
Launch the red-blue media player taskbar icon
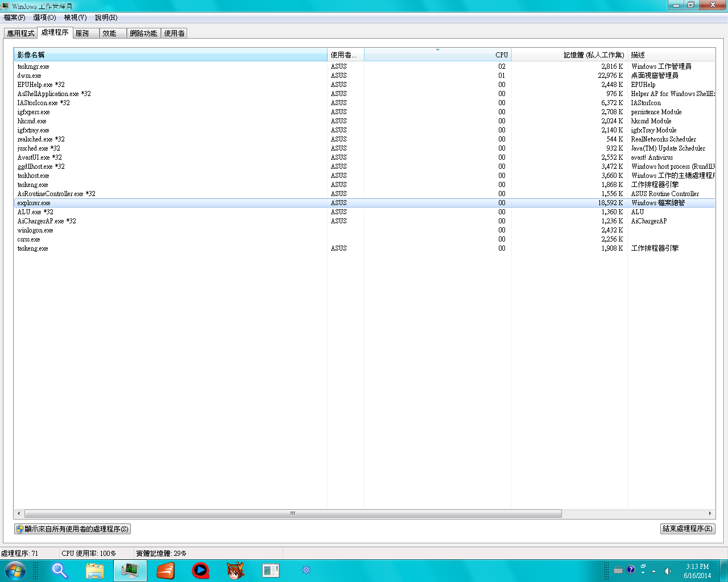(200, 570)
